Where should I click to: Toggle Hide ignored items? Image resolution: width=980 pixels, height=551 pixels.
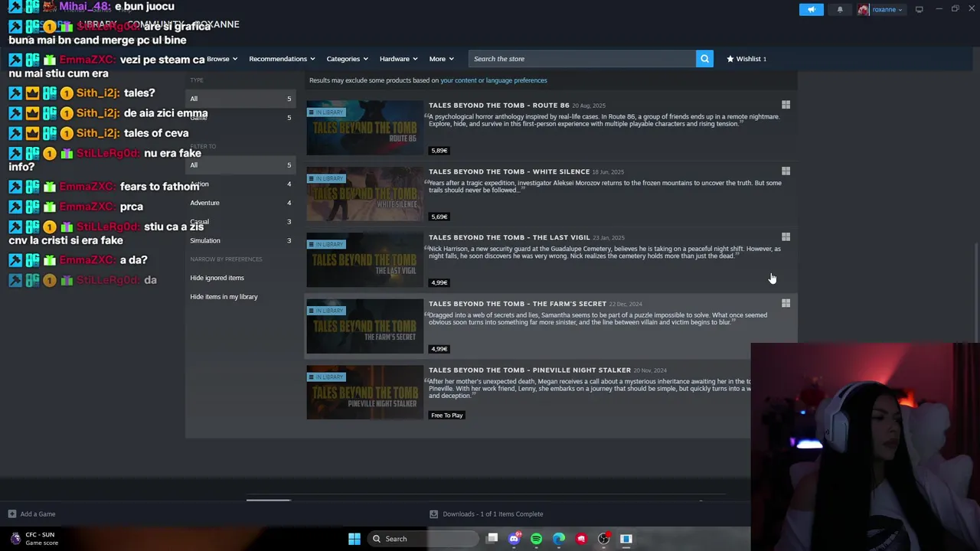[x=217, y=278]
